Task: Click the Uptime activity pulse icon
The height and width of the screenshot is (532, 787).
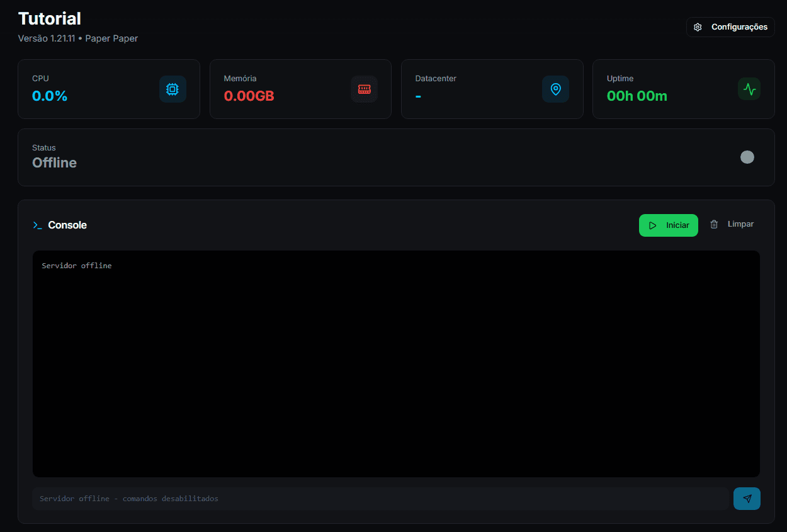Action: [x=749, y=89]
